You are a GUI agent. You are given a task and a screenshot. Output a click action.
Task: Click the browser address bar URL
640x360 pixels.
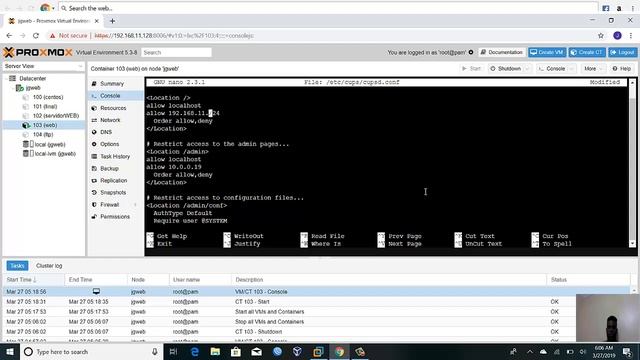point(173,36)
